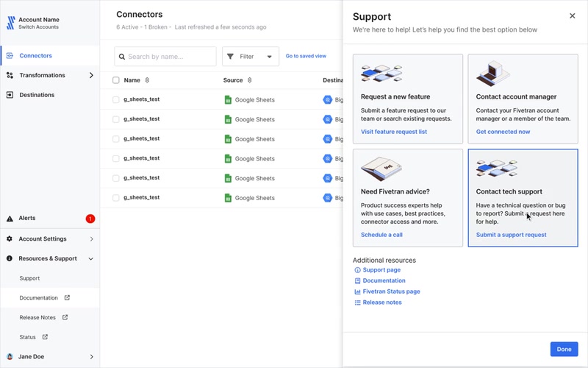Check the sixth g_sheets_test row checkbox
This screenshot has height=368, width=588.
pyautogui.click(x=116, y=197)
